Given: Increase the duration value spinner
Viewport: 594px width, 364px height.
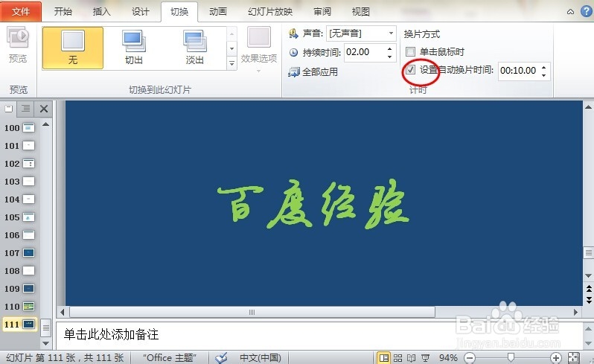Looking at the screenshot, I should coord(389,48).
